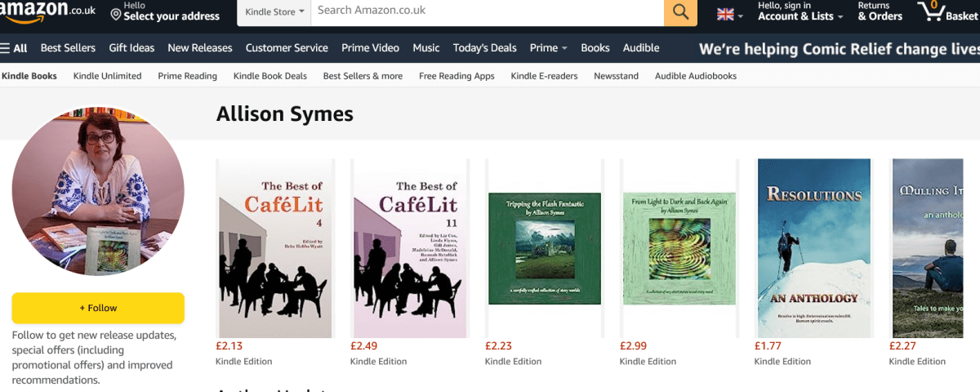Screen dimensions: 980x392
Task: Open the Resolutions anthology book cover
Action: [814, 248]
